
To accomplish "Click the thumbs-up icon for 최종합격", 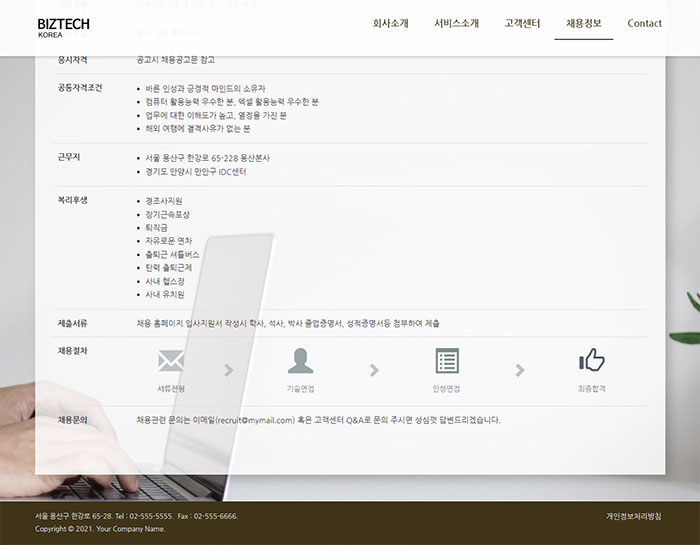I will point(592,360).
